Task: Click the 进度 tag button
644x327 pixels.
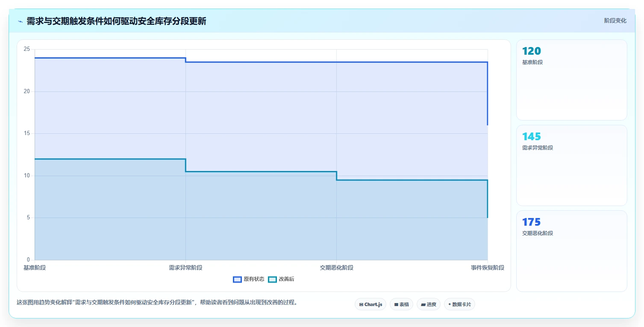Action: (428, 304)
